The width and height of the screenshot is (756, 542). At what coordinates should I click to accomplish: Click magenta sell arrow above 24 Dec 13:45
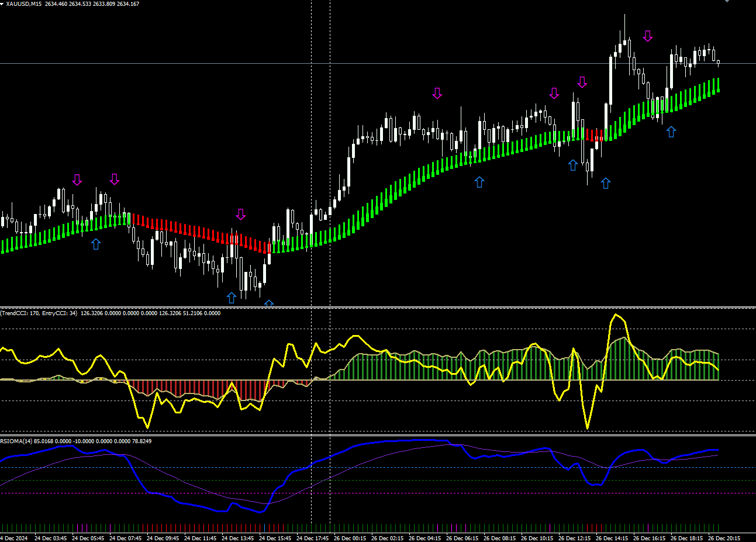pyautogui.click(x=241, y=214)
